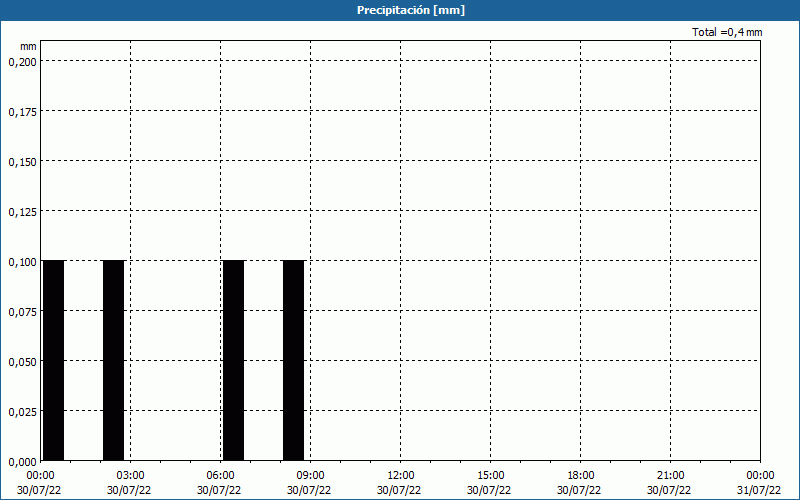Click the 0,125 y-axis value
The height and width of the screenshot is (500, 800).
(23, 212)
